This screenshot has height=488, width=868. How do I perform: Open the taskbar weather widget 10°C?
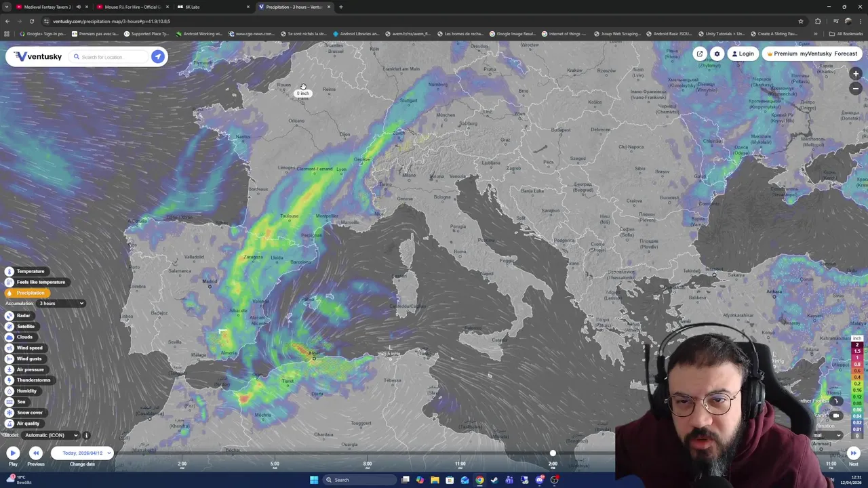point(18,479)
